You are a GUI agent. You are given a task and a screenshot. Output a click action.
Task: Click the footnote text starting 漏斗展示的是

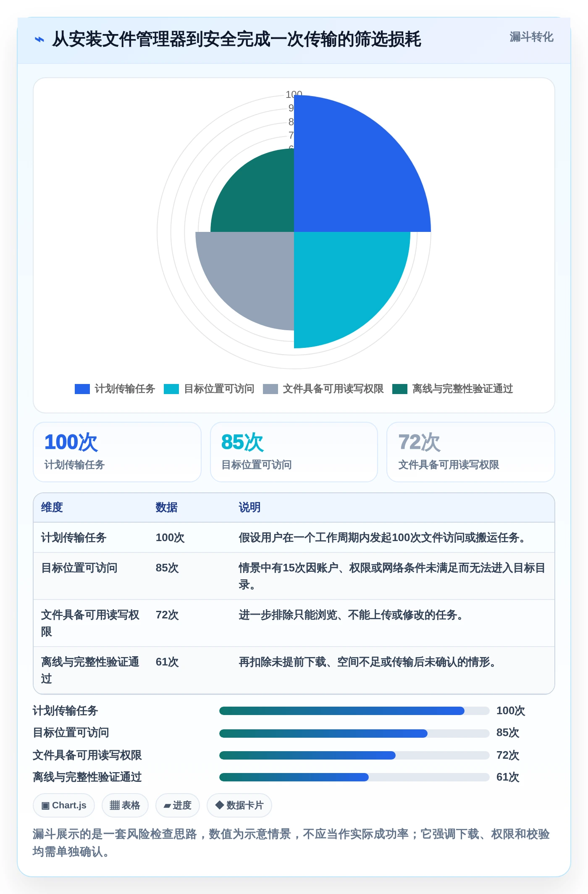(291, 843)
